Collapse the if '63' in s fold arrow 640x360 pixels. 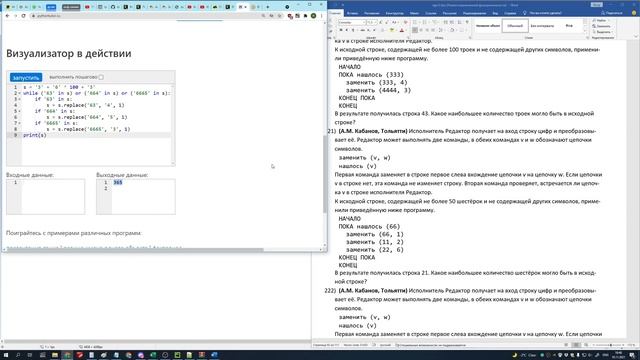click(x=20, y=99)
